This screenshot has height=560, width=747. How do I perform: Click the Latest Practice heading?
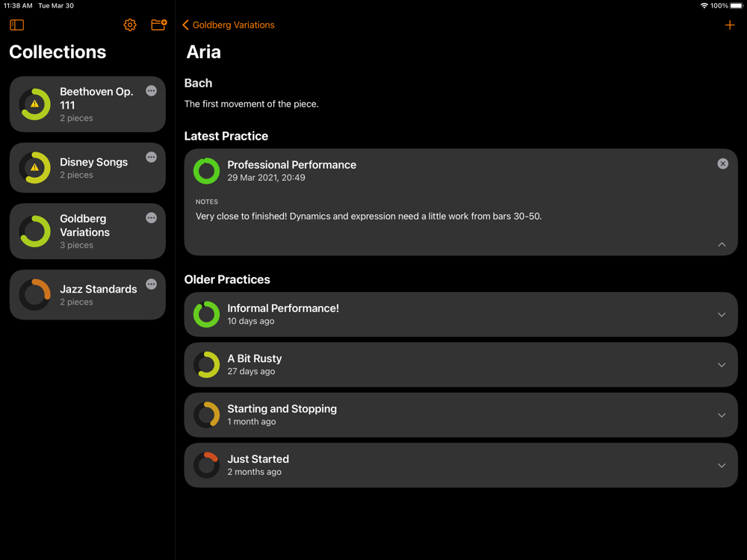(x=226, y=136)
